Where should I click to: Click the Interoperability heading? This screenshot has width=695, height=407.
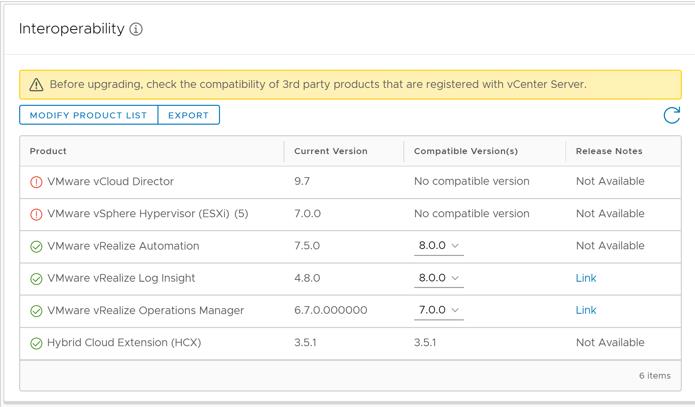tap(72, 29)
